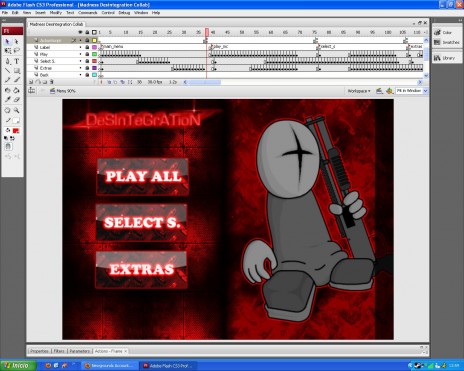This screenshot has width=464, height=371.
Task: Open the Edit Symbols dropdown icon
Action: click(x=389, y=91)
